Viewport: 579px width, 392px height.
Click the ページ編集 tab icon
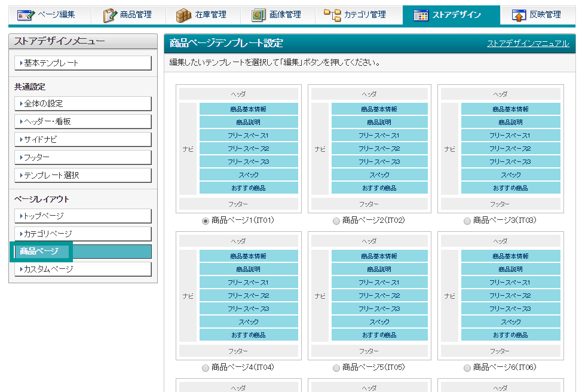(x=26, y=15)
